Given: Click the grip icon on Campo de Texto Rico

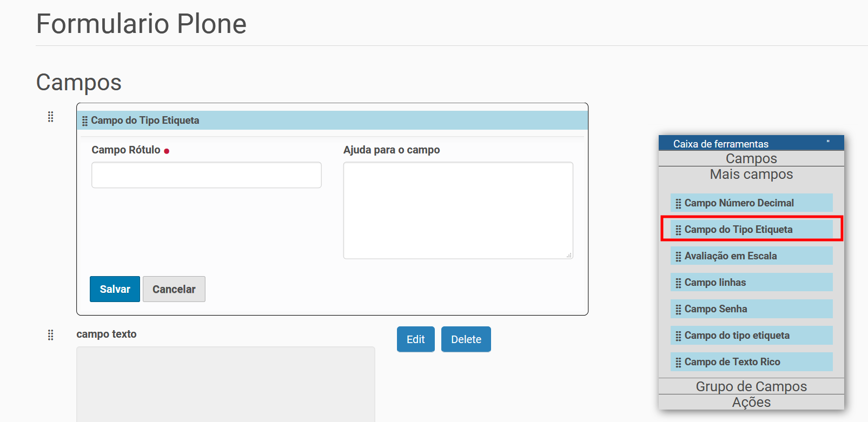Looking at the screenshot, I should point(678,363).
